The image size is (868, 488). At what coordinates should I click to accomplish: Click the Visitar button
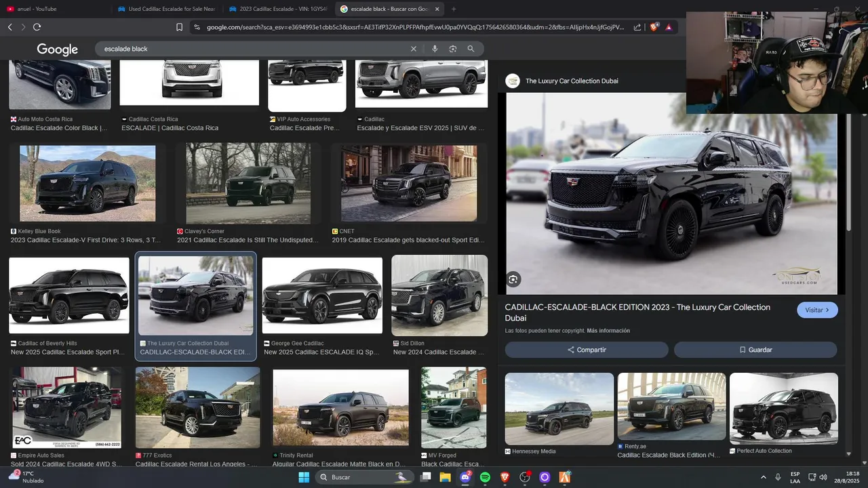click(817, 310)
